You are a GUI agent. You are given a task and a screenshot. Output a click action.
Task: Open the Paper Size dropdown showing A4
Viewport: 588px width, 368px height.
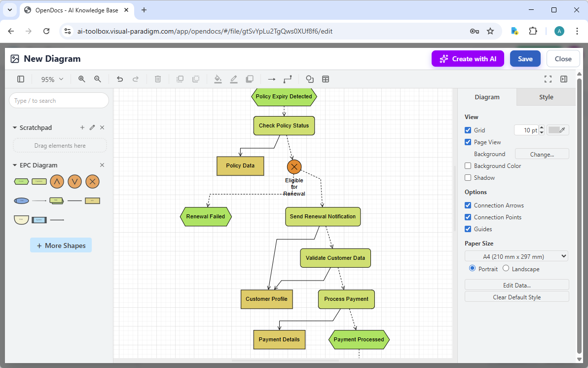(516, 256)
